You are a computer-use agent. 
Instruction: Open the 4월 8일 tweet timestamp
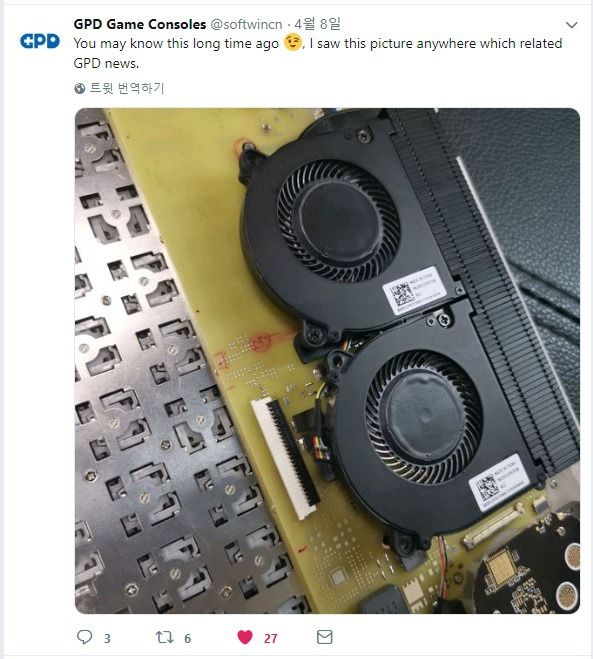(x=317, y=24)
